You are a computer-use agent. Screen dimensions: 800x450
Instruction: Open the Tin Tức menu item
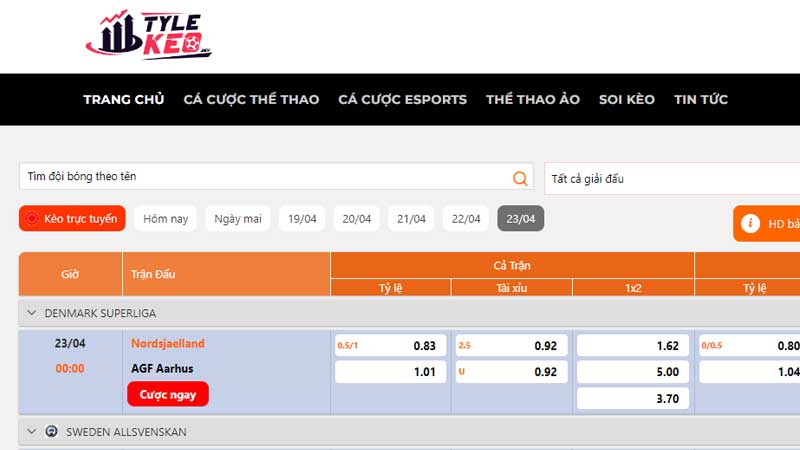click(x=700, y=99)
